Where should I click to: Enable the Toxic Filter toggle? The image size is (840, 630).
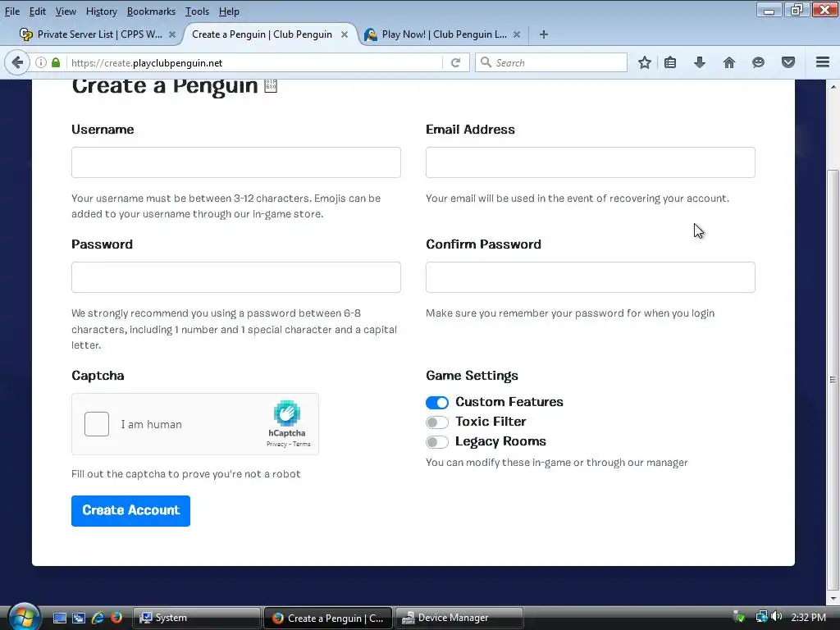[x=437, y=422]
